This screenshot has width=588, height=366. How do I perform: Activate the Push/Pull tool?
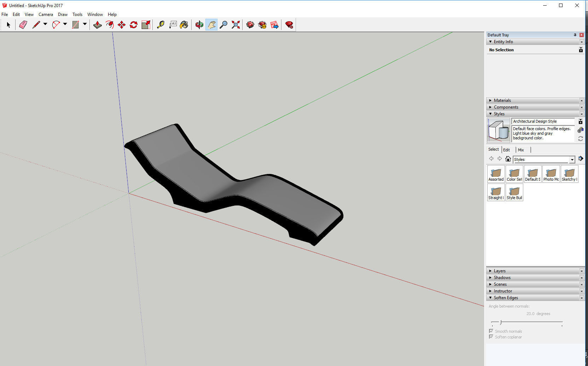[x=97, y=25]
